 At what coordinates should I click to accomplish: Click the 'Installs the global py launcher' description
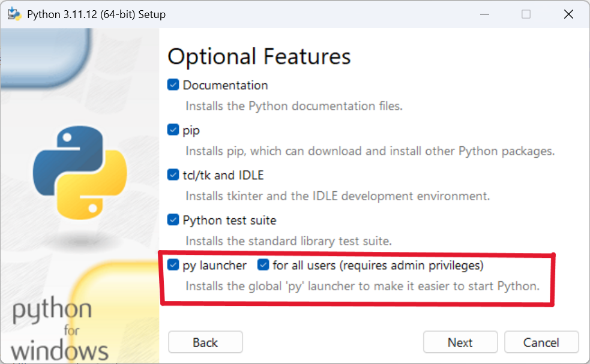coord(362,286)
